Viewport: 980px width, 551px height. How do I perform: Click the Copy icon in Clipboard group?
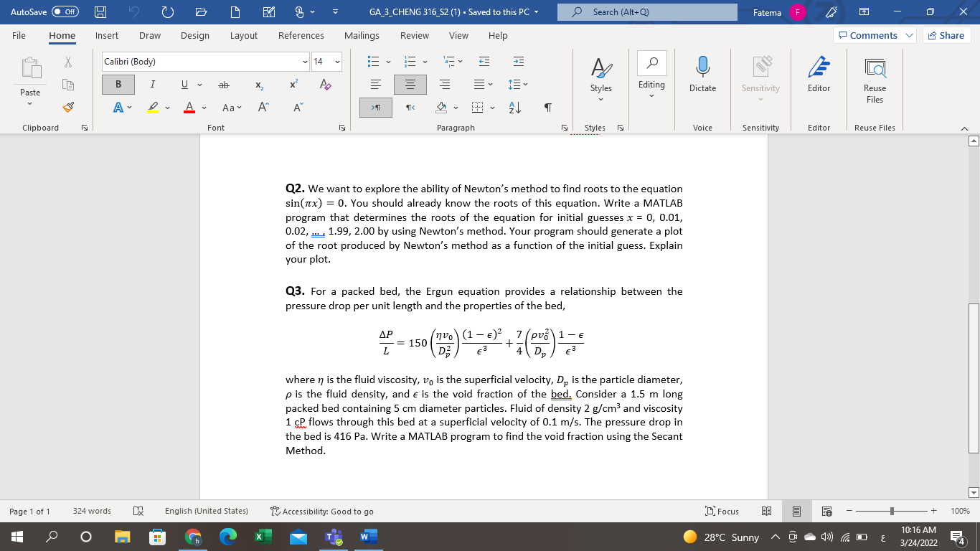pos(68,85)
